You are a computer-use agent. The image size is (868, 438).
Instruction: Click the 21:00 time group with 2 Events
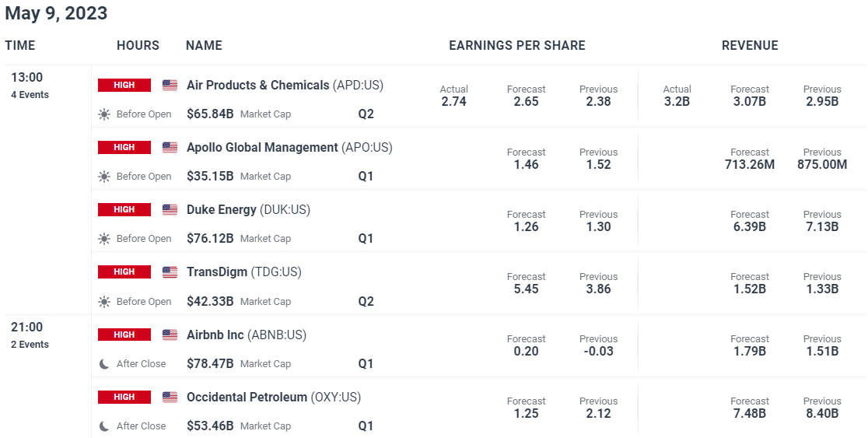coord(30,335)
